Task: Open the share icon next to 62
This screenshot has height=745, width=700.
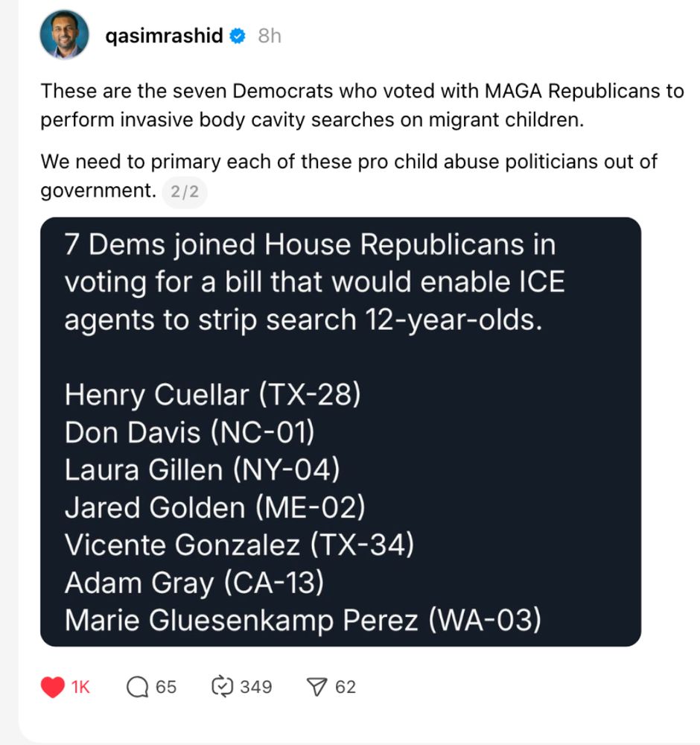Action: (x=318, y=685)
